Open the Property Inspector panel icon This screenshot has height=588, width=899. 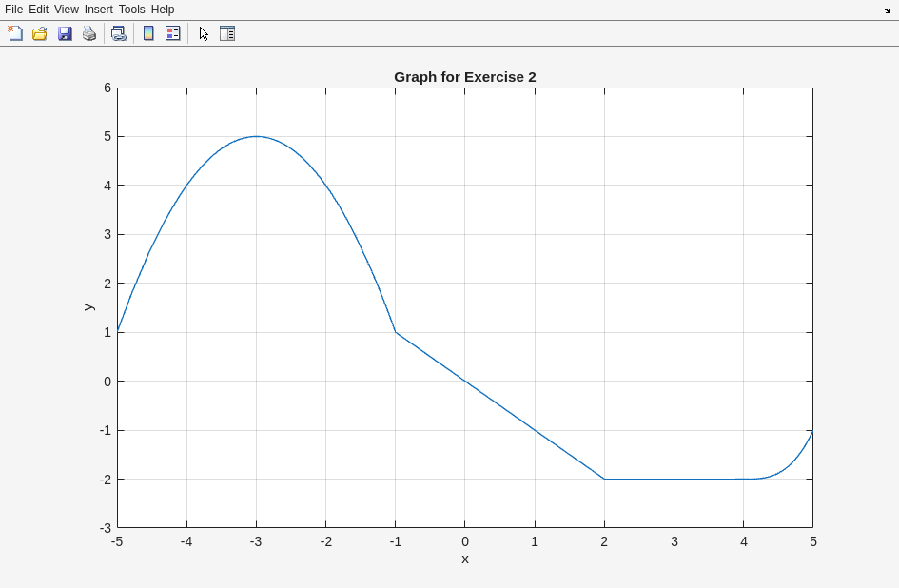(226, 33)
